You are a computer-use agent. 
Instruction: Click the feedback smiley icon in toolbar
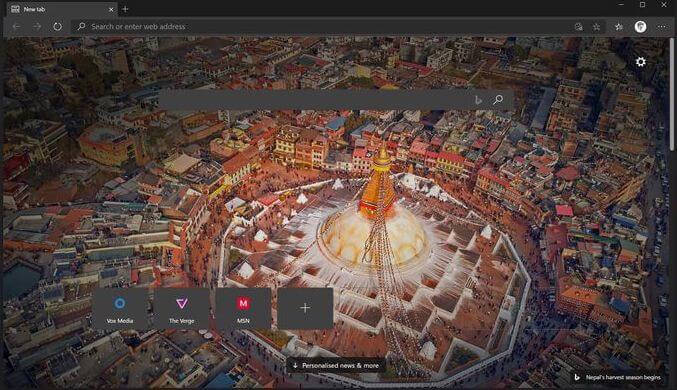(x=579, y=27)
